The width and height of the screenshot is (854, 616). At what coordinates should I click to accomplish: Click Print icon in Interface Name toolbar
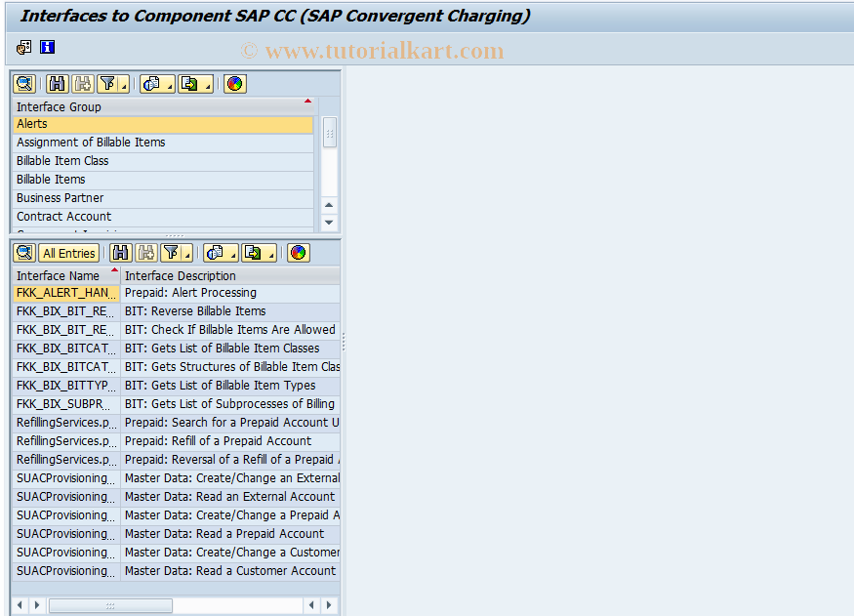point(215,253)
